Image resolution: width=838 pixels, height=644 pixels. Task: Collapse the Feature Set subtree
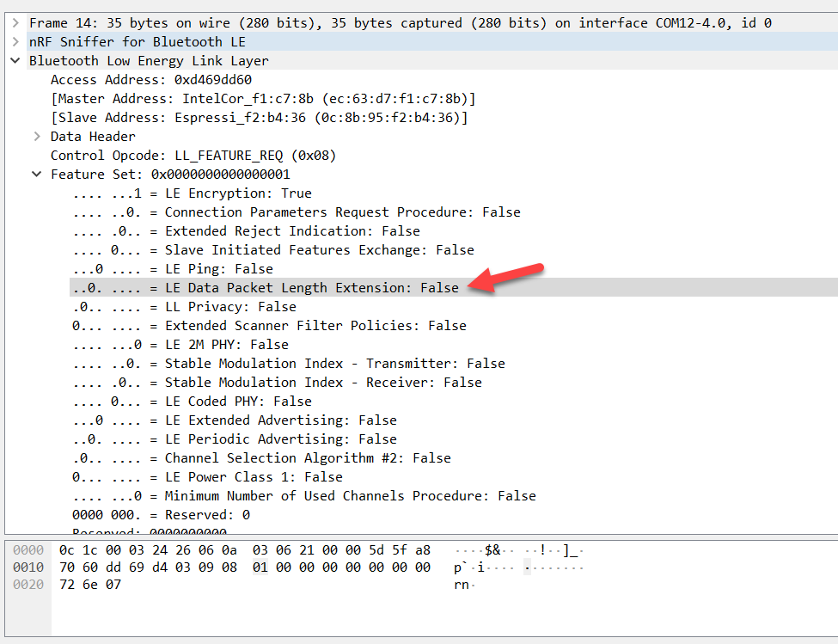coord(36,174)
